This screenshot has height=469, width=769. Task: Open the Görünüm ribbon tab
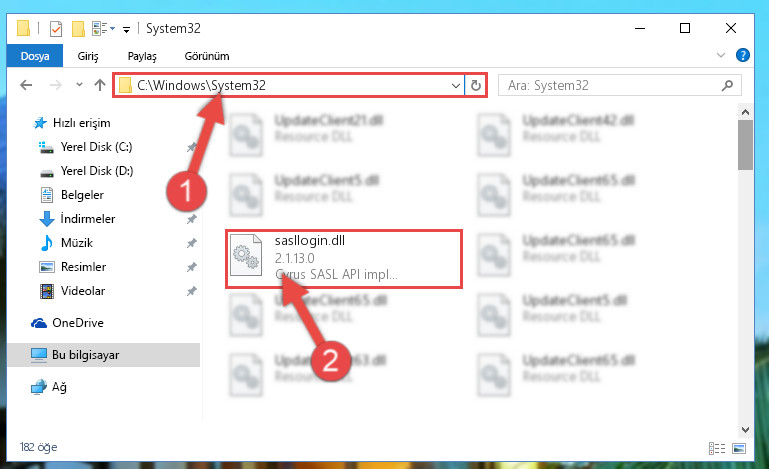[206, 56]
